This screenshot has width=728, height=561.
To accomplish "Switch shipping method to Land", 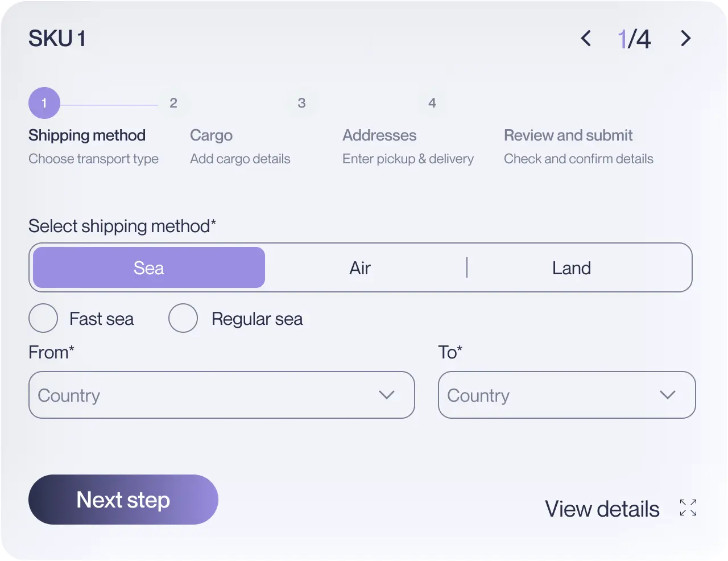I will (572, 267).
